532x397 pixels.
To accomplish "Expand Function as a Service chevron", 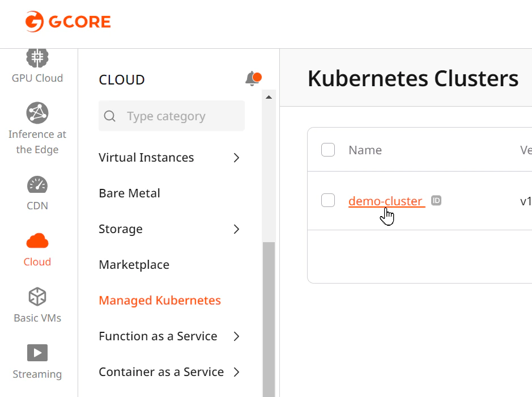I will coord(236,336).
